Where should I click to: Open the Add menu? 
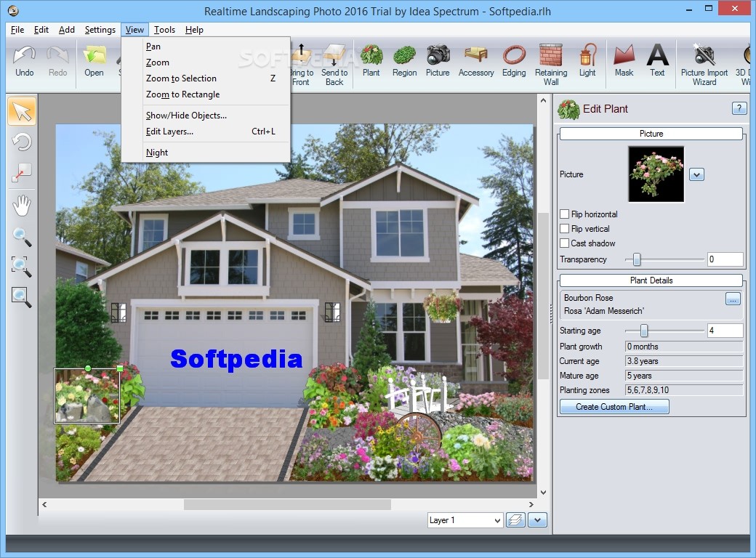[67, 30]
